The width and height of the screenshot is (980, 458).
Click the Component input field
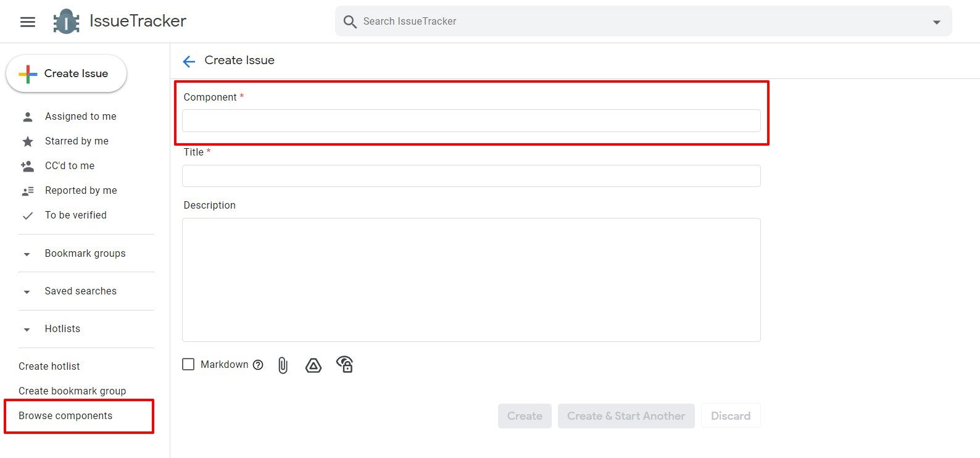(471, 121)
